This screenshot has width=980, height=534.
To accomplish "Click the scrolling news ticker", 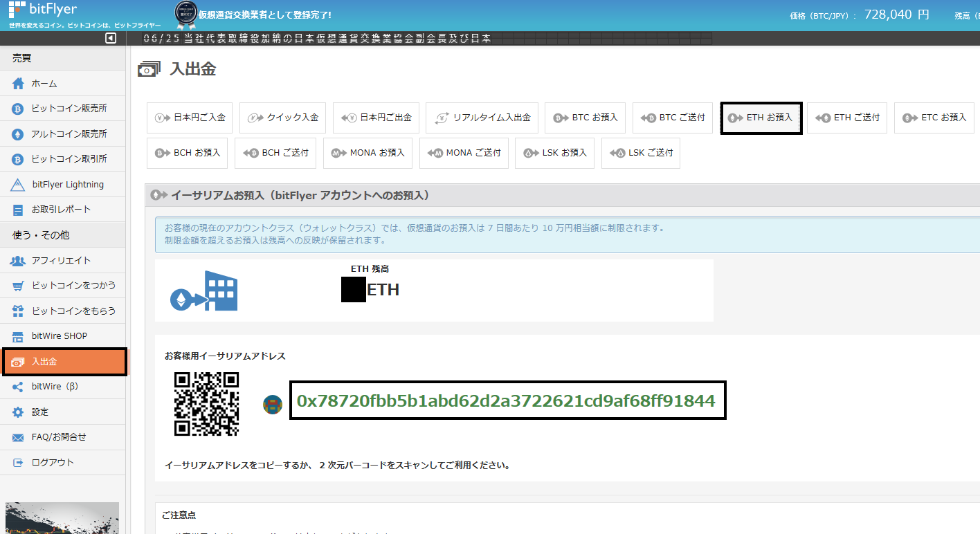I will click(426, 39).
